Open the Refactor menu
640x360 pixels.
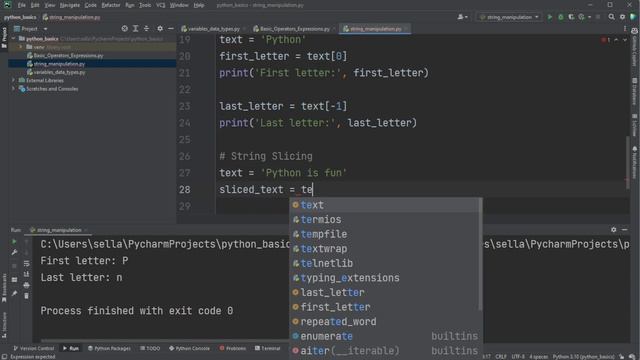[111, 5]
